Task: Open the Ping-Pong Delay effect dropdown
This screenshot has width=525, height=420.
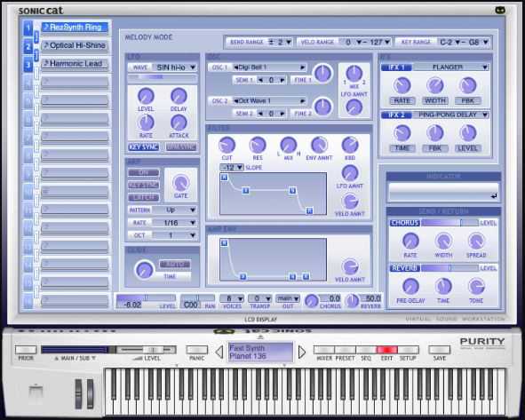Action: 450,115
